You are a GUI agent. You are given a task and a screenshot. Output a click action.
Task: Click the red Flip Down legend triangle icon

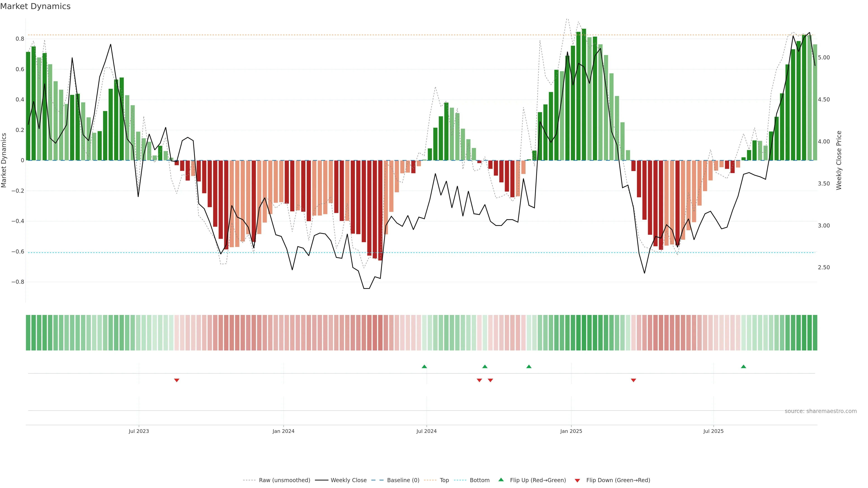(577, 481)
